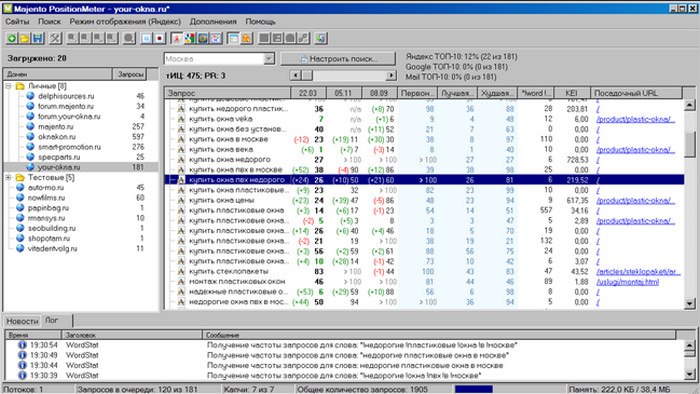Click the Тестовые folder icon
Viewport: 700px width, 394px height.
click(20, 177)
